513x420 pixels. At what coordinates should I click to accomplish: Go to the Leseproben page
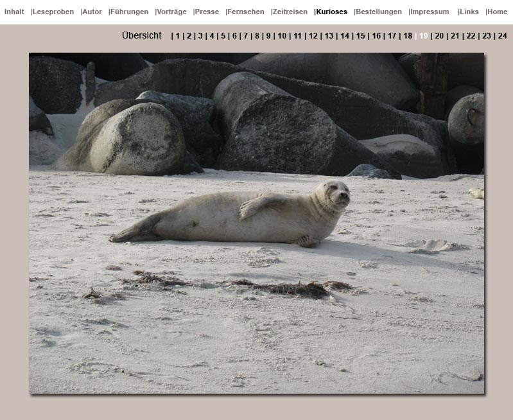pos(53,12)
